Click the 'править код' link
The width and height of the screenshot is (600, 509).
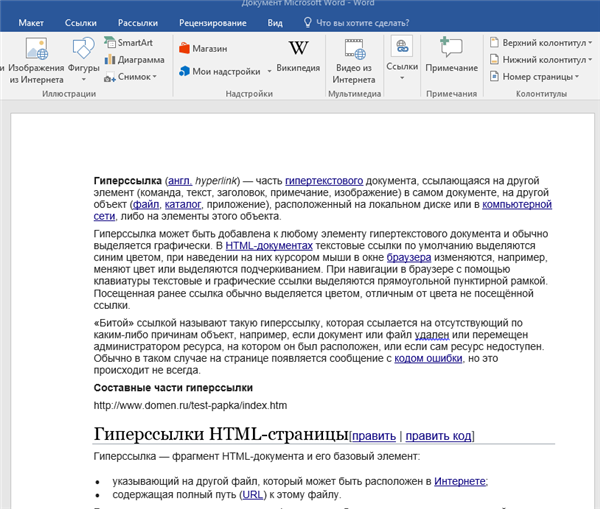click(438, 436)
